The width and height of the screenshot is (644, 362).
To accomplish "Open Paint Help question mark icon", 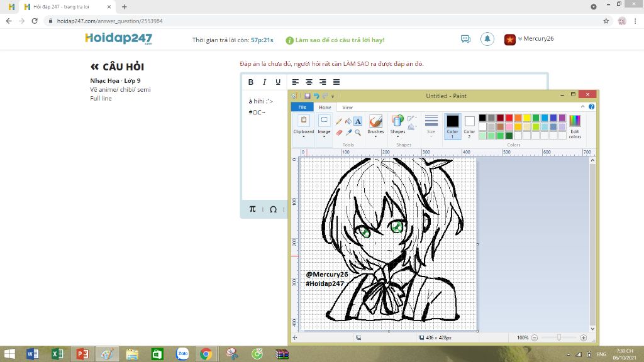I will pos(591,107).
